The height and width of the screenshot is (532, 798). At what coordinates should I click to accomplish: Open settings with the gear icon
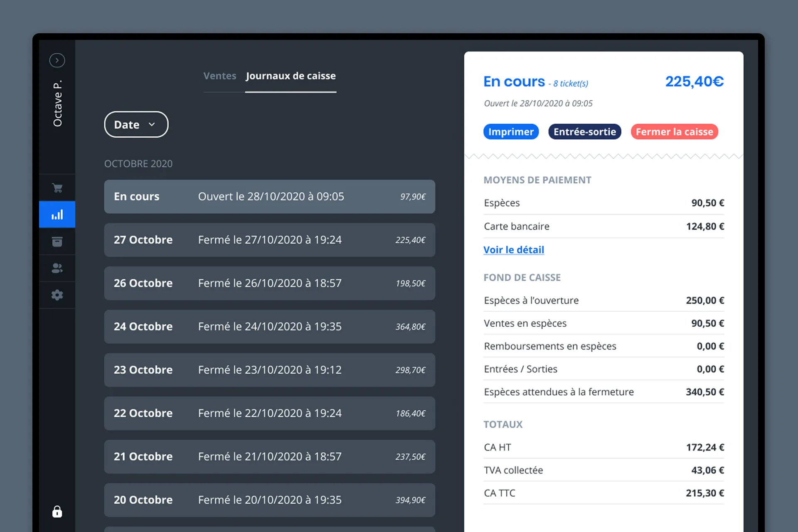click(x=57, y=295)
